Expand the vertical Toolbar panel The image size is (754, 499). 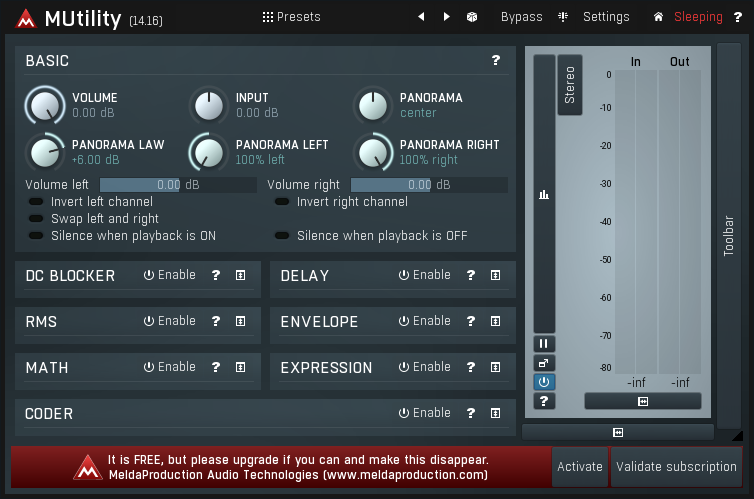pyautogui.click(x=728, y=235)
